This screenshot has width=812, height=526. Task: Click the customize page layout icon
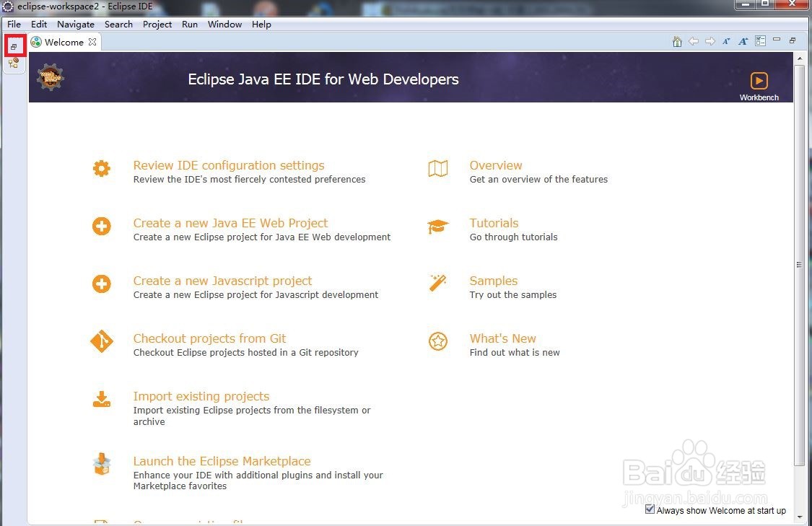pos(760,41)
